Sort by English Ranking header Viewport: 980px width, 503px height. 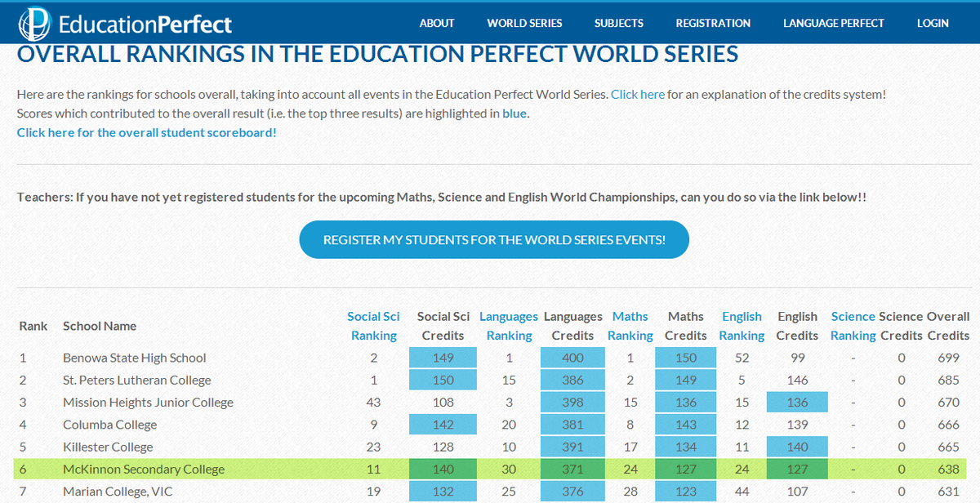point(742,326)
